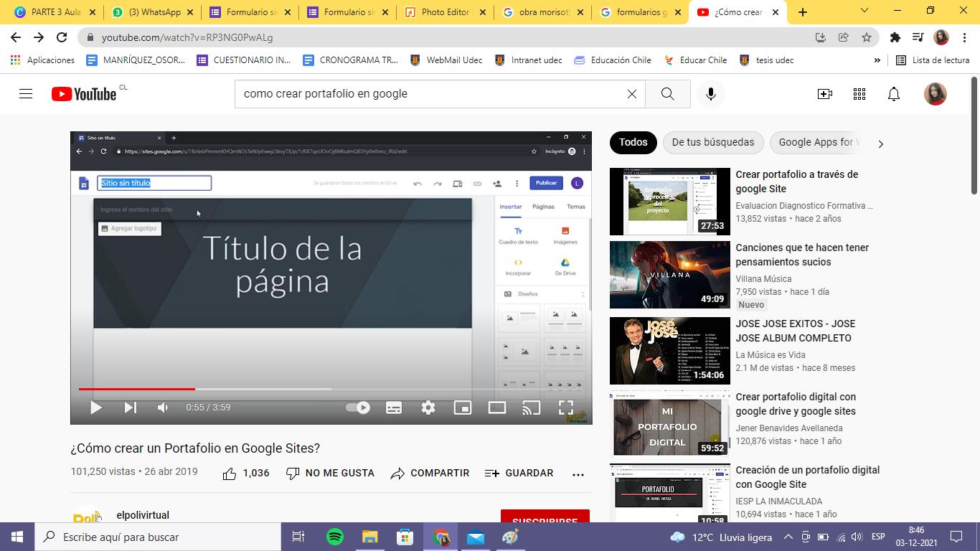
Task: Expand more filter chips arrow
Action: [880, 143]
